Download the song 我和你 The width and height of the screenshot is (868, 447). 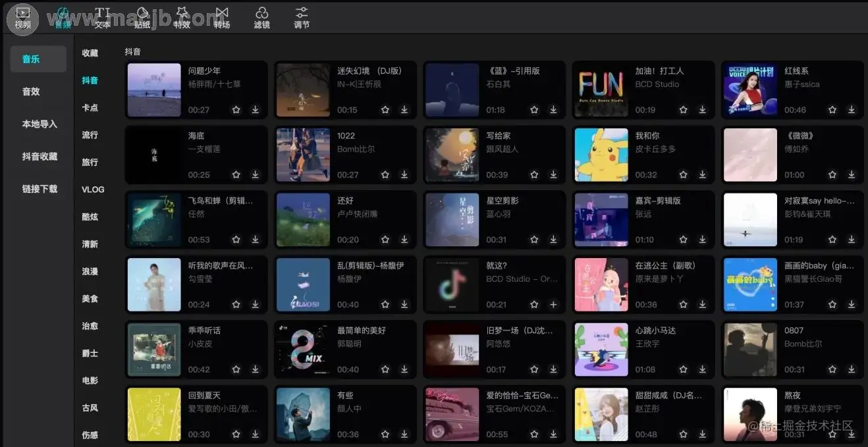pos(702,174)
